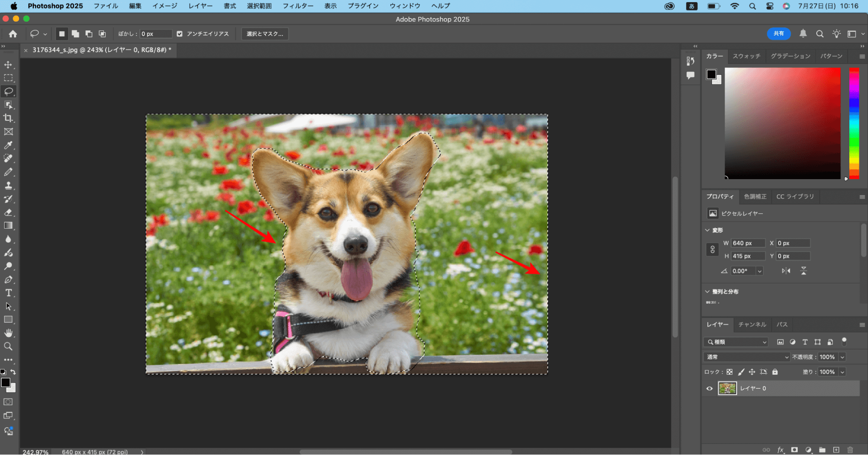This screenshot has width=868, height=455.
Task: Select the Object Selection tool
Action: pos(8,105)
